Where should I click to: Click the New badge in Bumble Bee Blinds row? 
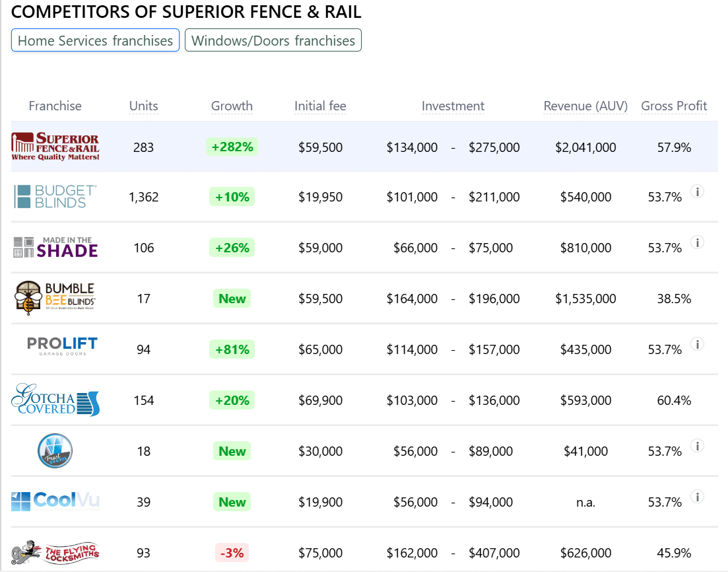[x=232, y=299]
